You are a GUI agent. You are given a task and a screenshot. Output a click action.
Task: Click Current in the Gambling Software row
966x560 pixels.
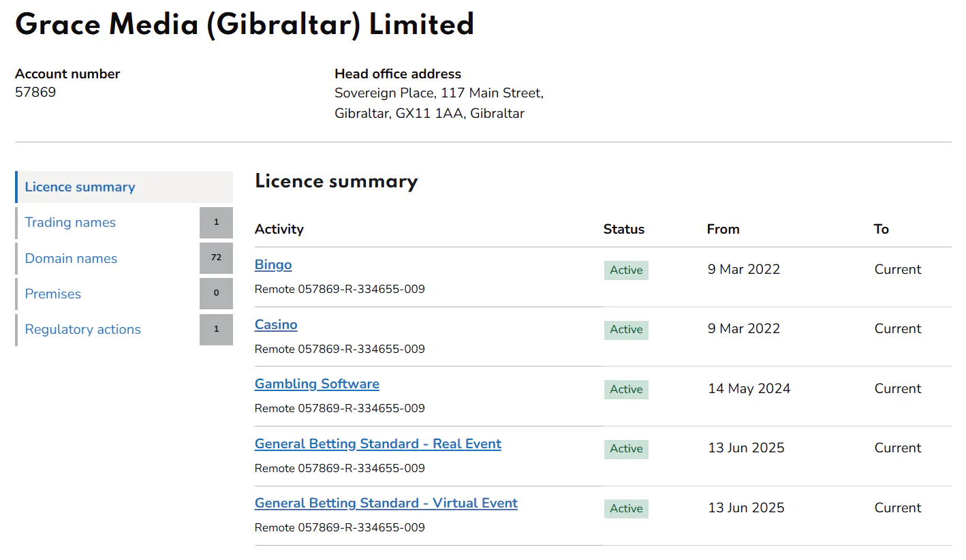[898, 388]
